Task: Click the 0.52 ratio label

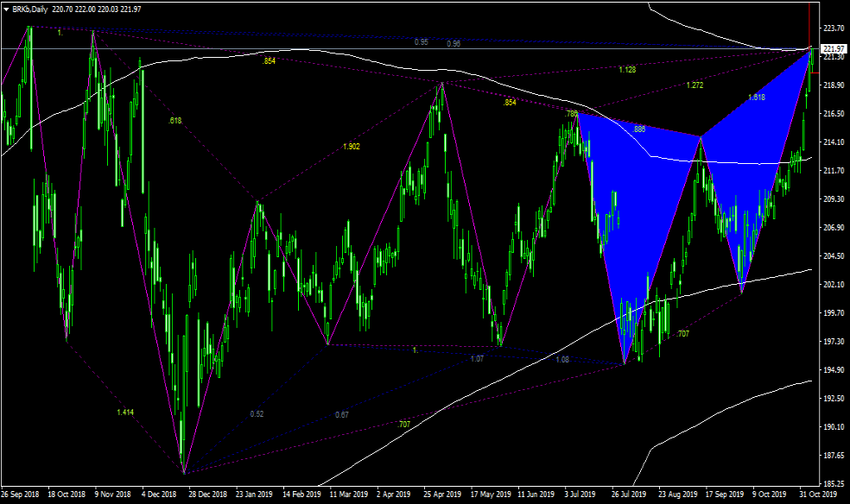Action: pyautogui.click(x=257, y=414)
